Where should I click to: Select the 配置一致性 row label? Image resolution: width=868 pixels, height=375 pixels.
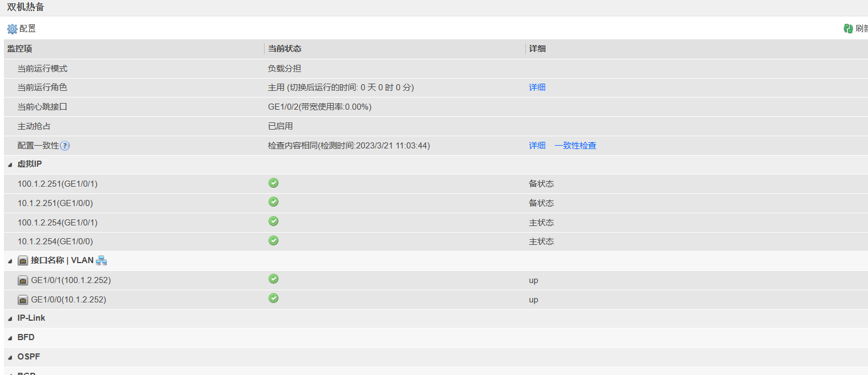click(x=38, y=146)
